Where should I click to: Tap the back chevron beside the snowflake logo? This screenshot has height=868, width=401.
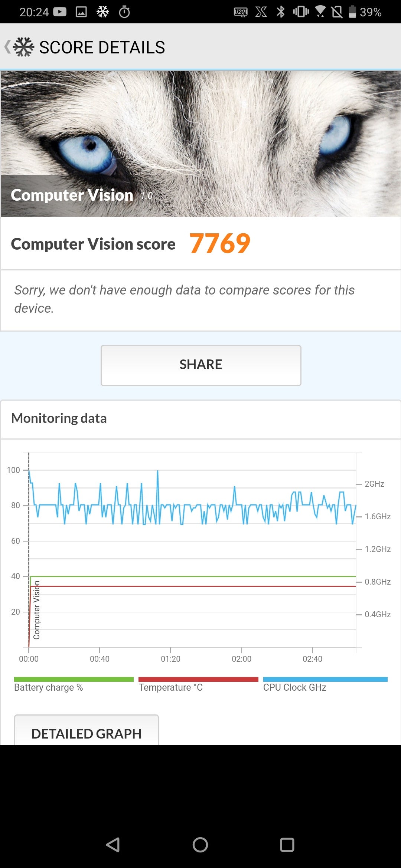[x=7, y=47]
